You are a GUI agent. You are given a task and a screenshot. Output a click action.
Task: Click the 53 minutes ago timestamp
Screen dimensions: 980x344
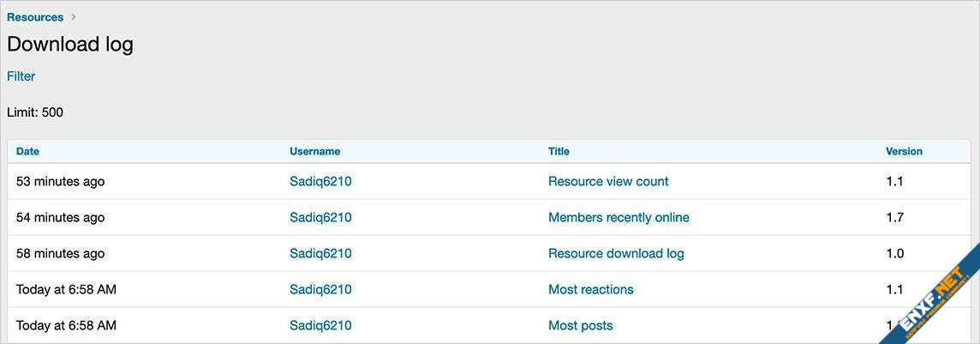point(60,182)
